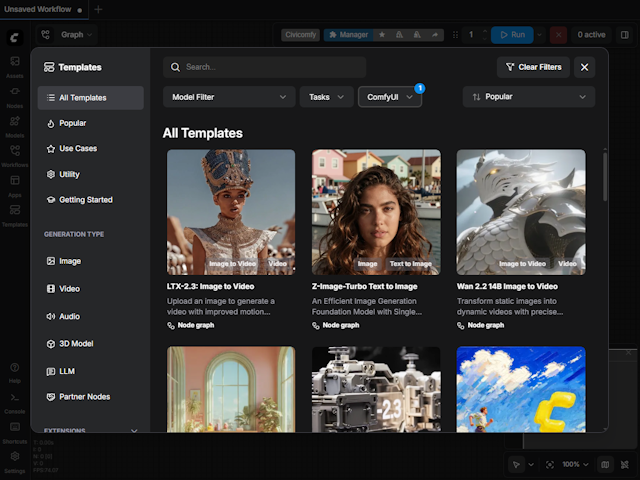Image resolution: width=640 pixels, height=480 pixels.
Task: Click the red cancel X button
Action: point(558,35)
